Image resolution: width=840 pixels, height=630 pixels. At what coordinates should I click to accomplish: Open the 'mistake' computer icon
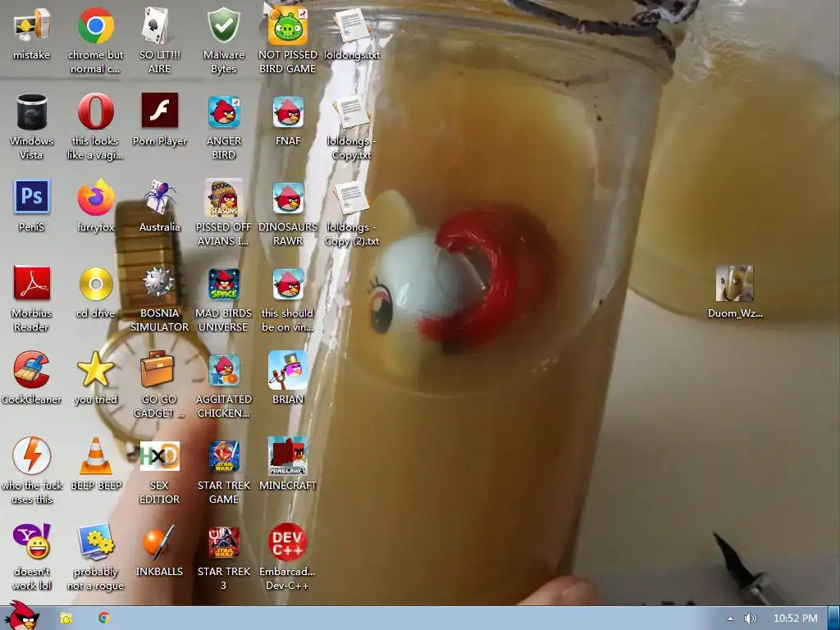(32, 25)
